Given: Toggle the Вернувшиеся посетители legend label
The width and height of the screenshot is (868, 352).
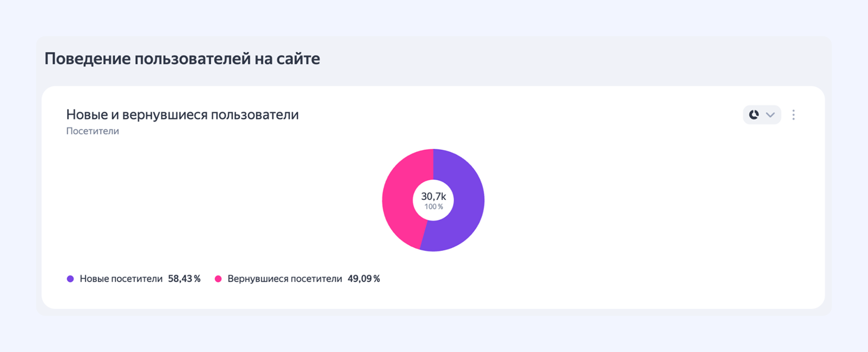Looking at the screenshot, I should pyautogui.click(x=284, y=279).
